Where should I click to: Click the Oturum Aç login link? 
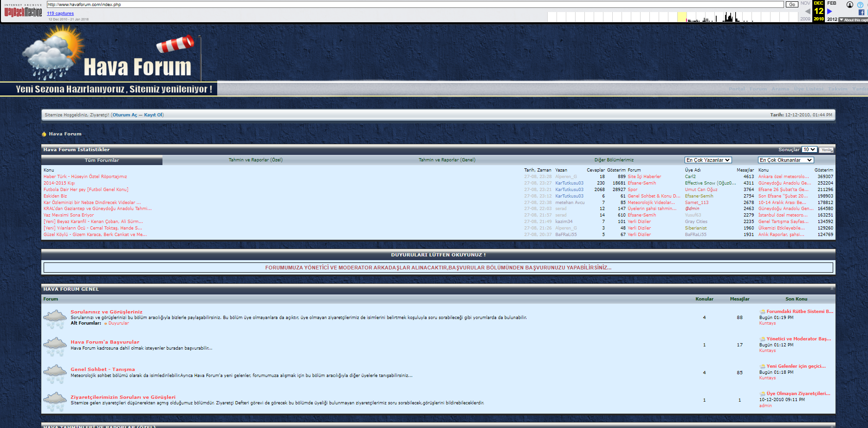pos(125,115)
